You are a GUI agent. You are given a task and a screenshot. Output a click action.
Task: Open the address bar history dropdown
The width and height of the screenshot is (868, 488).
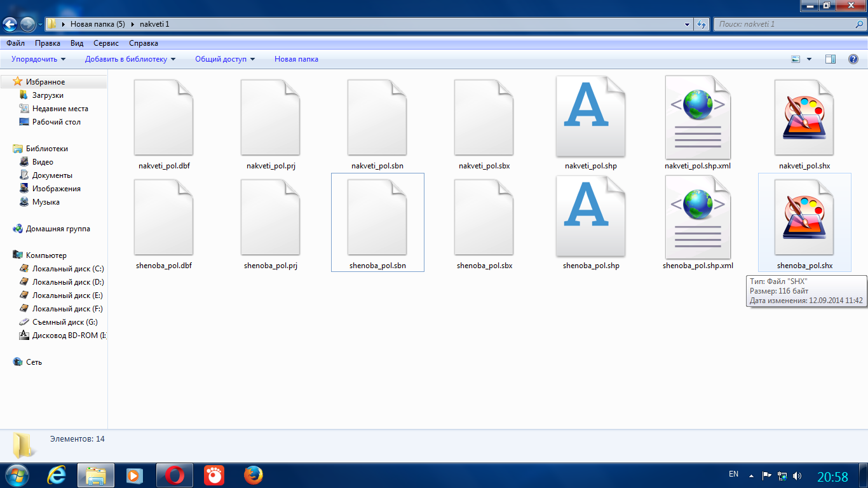pos(688,24)
